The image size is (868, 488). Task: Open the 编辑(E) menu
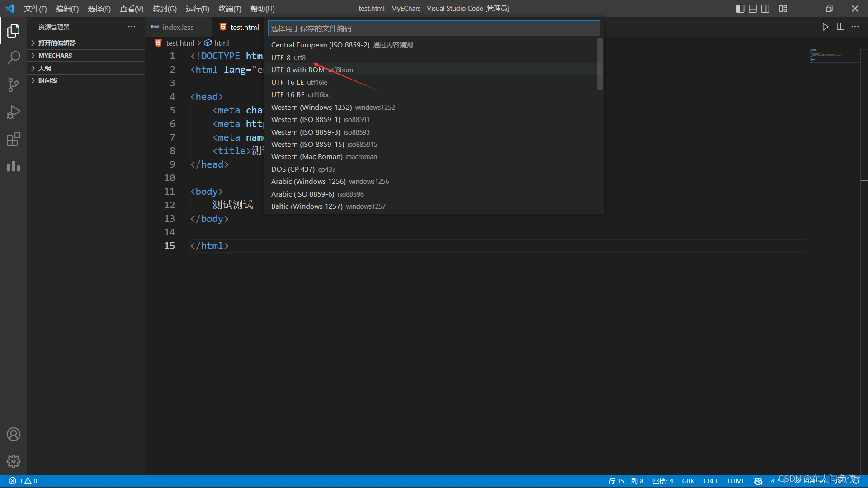(67, 9)
